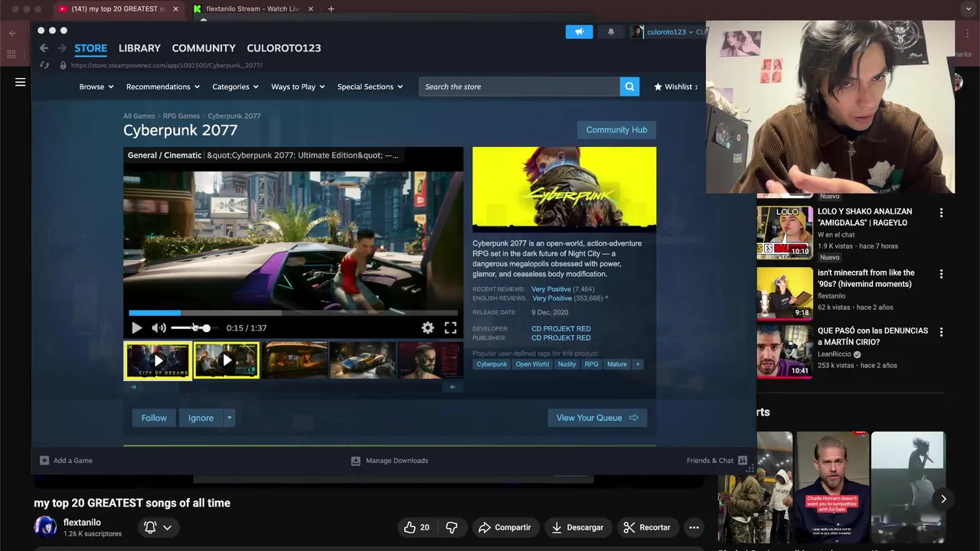The height and width of the screenshot is (551, 980).
Task: Switch to Steam STORE tab
Action: [x=90, y=48]
